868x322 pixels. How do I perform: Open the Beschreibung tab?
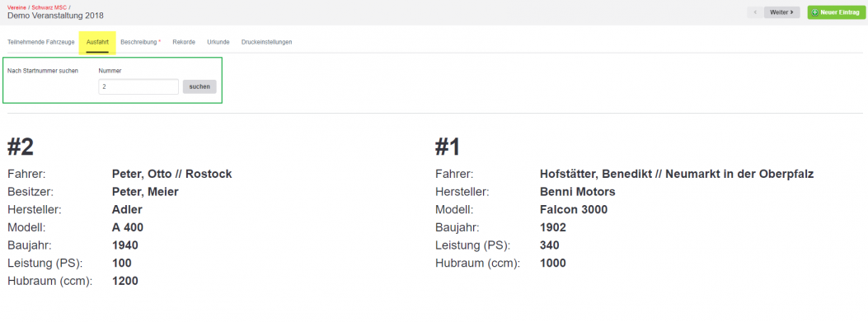click(141, 42)
